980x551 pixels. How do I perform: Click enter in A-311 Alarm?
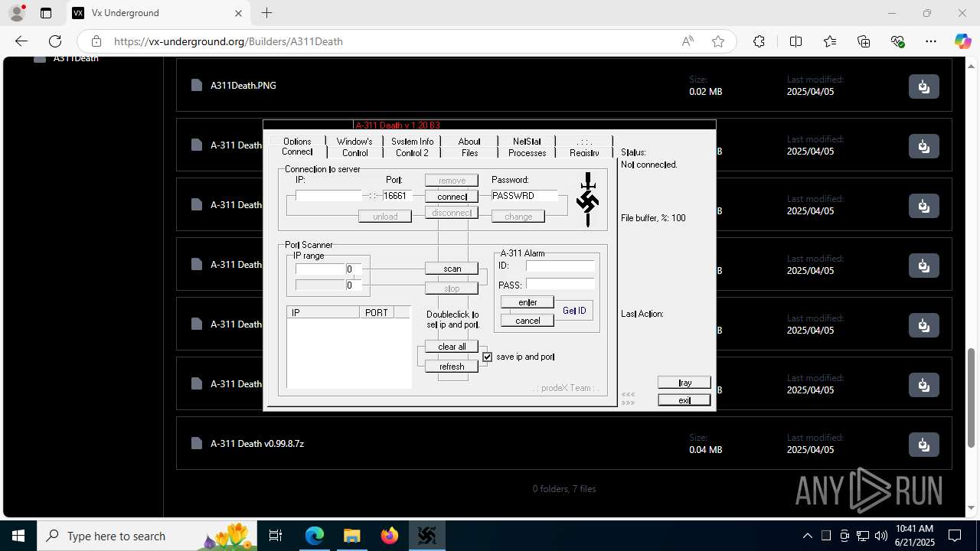tap(528, 302)
